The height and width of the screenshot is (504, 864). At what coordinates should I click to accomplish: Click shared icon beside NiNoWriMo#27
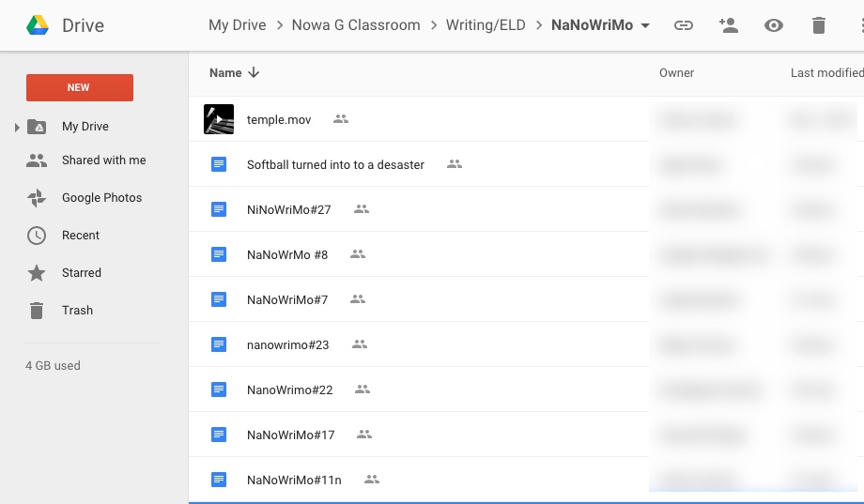pos(362,209)
